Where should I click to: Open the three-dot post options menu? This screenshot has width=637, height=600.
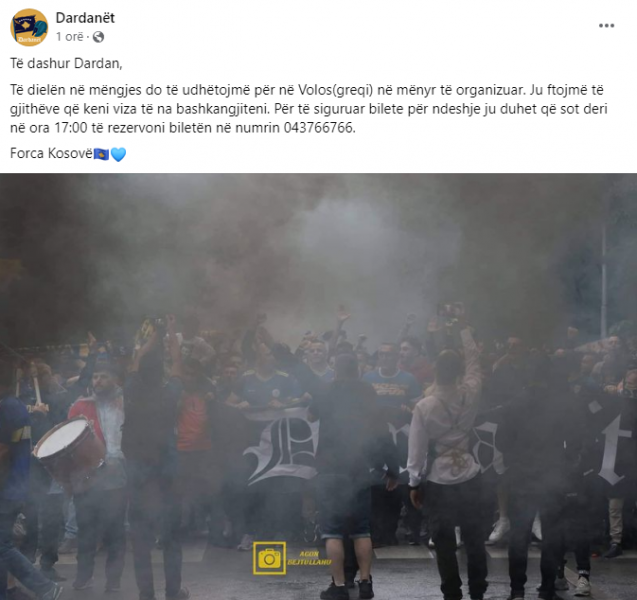pyautogui.click(x=606, y=26)
